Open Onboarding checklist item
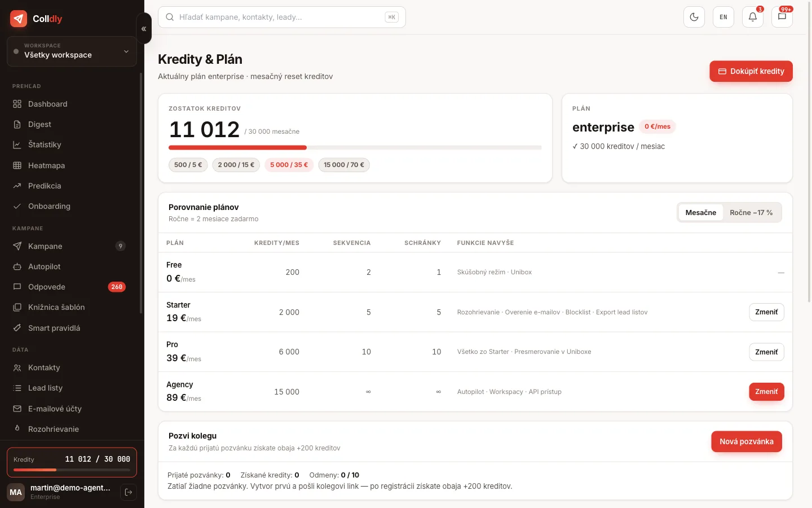This screenshot has height=508, width=812. (72, 206)
